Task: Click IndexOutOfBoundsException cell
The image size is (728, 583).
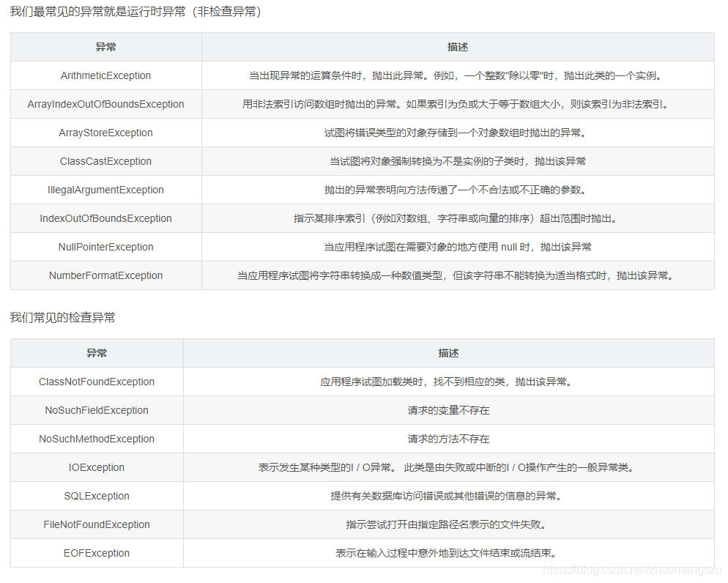Action: click(106, 218)
